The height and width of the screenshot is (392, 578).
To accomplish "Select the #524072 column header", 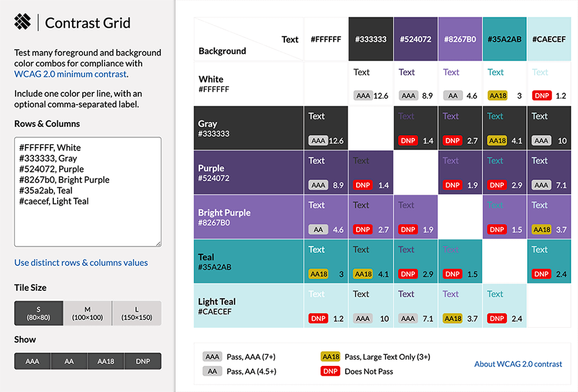I will point(416,39).
